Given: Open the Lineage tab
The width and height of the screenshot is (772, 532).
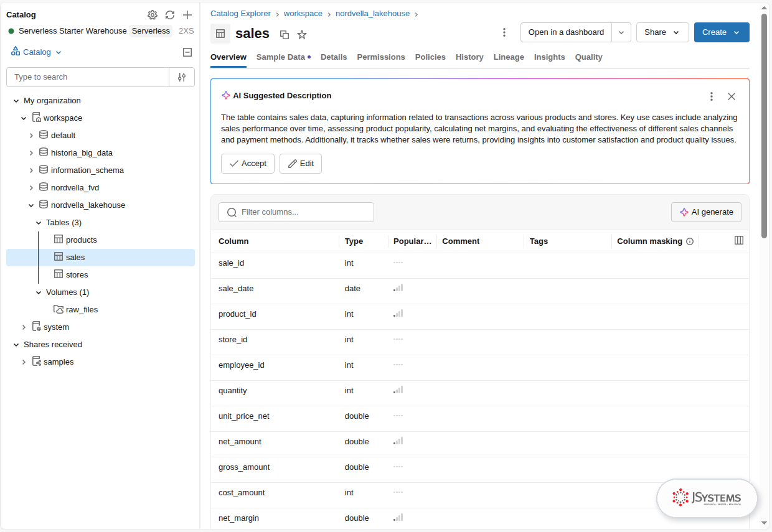Looking at the screenshot, I should pyautogui.click(x=509, y=57).
